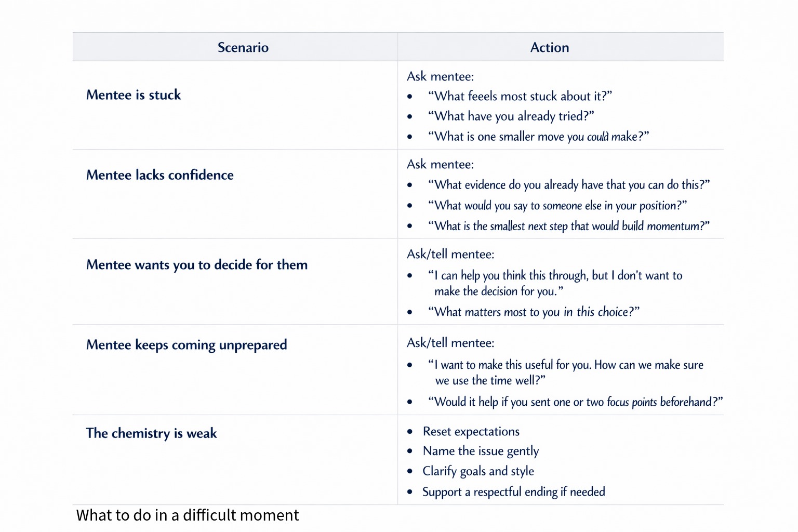Click the "What evidence do you already have" bullet

568,185
